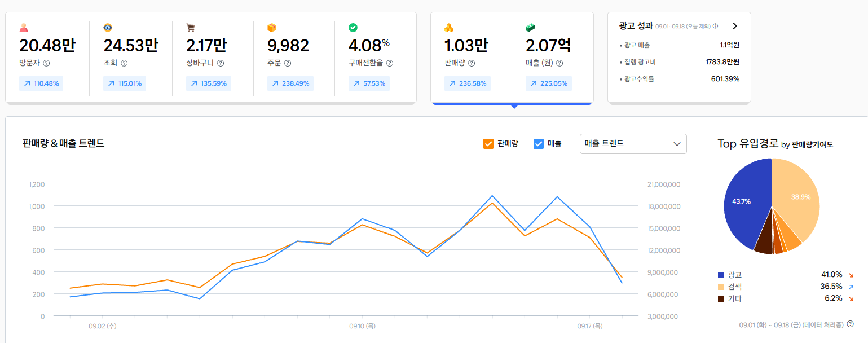The height and width of the screenshot is (343, 868).
Task: Click the 115.01% growth badge
Action: click(x=125, y=83)
